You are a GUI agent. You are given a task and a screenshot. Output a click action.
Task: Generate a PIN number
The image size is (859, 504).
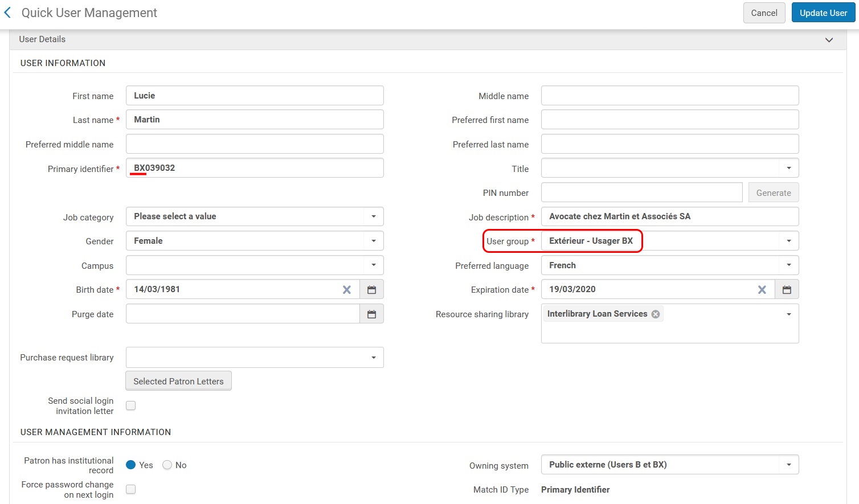pos(773,192)
